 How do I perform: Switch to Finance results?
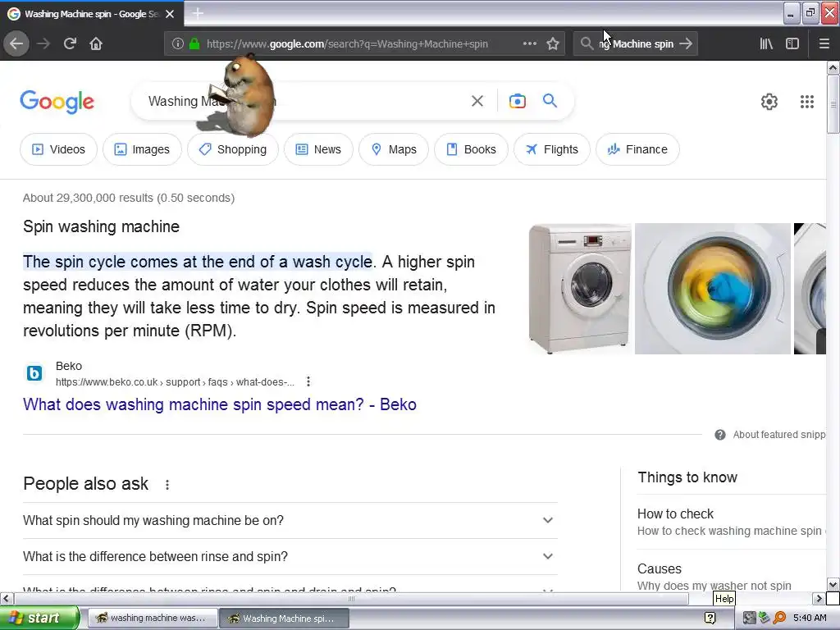(x=637, y=149)
